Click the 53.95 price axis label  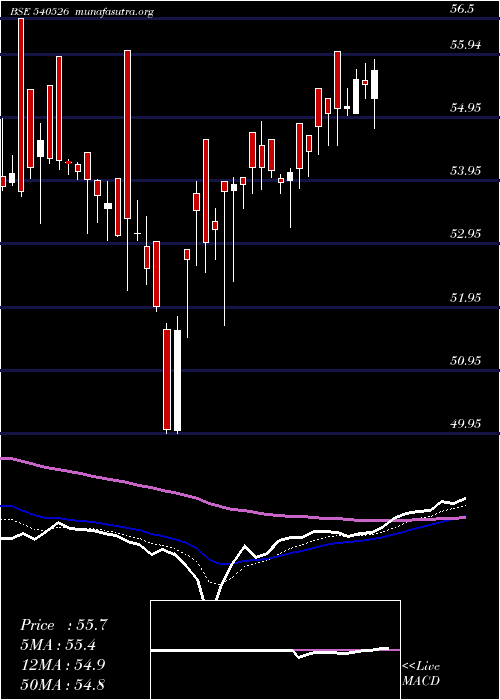point(465,170)
